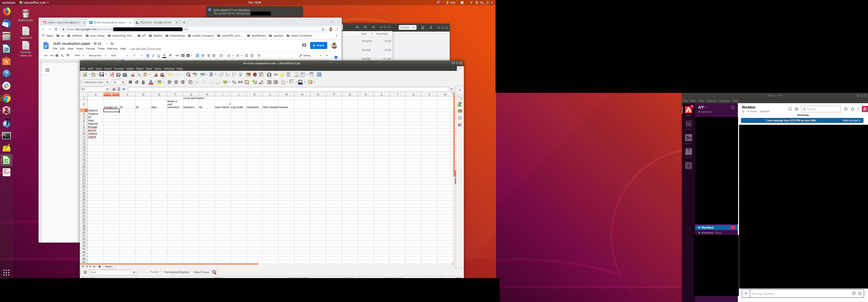Switch to My Drive - Google Drive tab
This screenshot has width=868, height=302.
click(x=155, y=23)
